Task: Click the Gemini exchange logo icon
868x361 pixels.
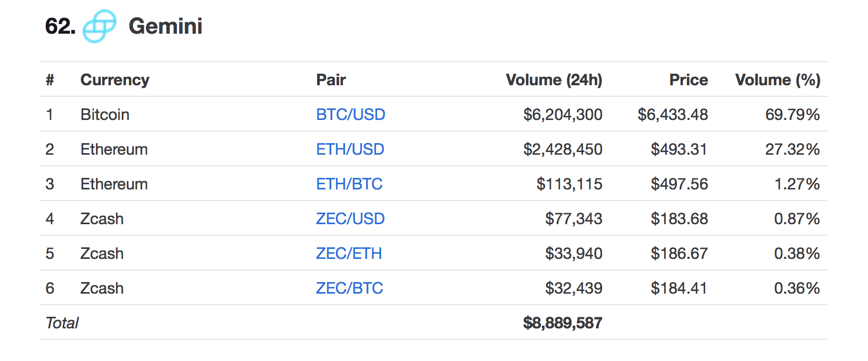Action: pos(100,26)
